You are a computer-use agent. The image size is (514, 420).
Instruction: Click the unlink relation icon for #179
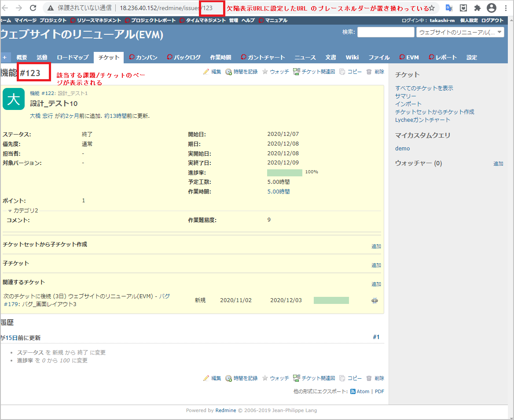point(375,300)
